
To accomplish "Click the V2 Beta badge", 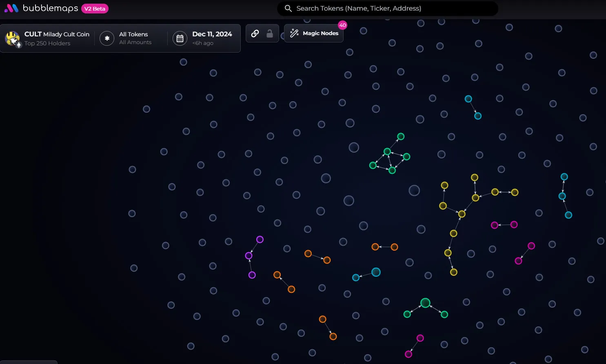I will pos(95,9).
